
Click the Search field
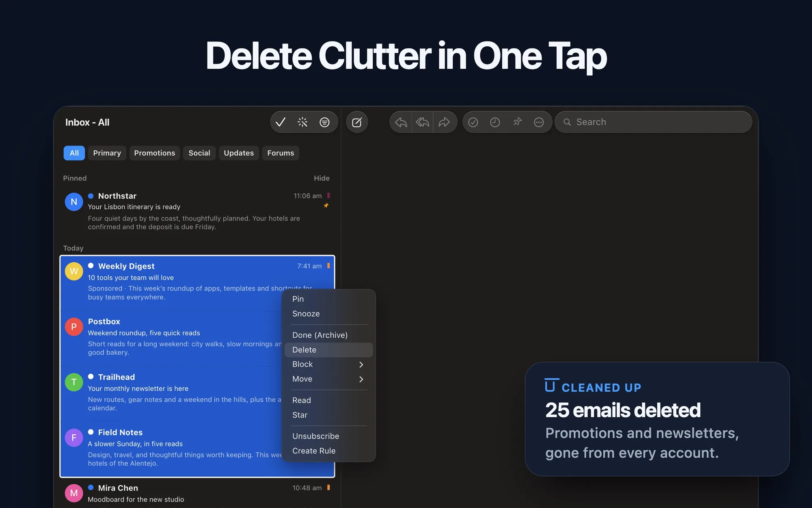(653, 122)
